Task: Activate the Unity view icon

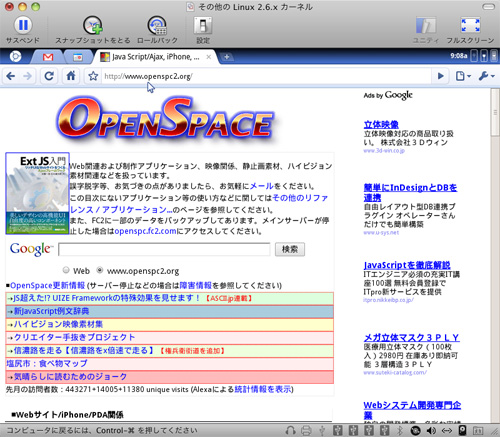Action: tap(426, 25)
